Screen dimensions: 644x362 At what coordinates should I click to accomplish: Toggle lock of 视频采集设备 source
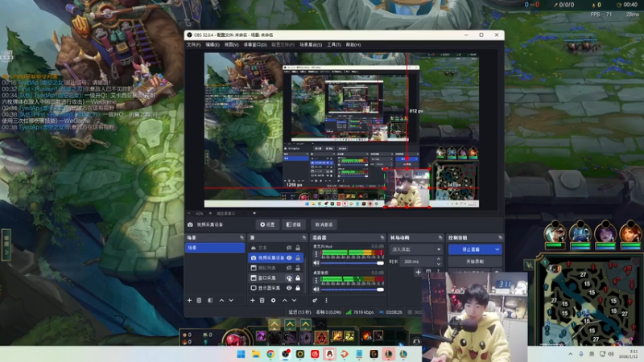click(298, 257)
